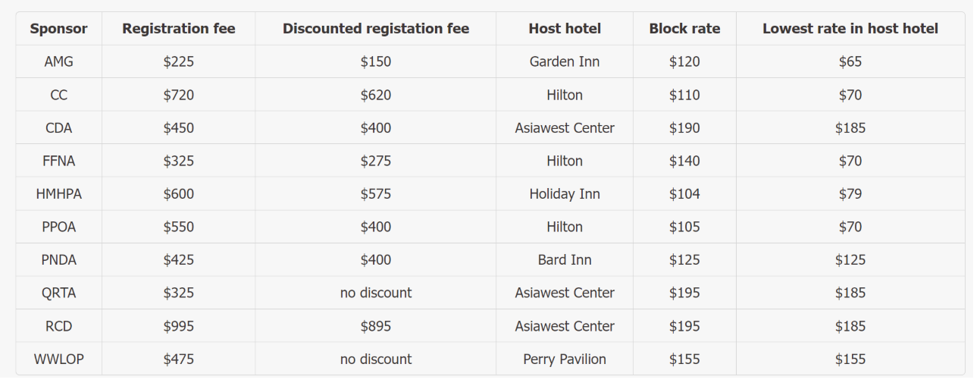
Task: Select the CDA sponsor row label
Action: (58, 128)
